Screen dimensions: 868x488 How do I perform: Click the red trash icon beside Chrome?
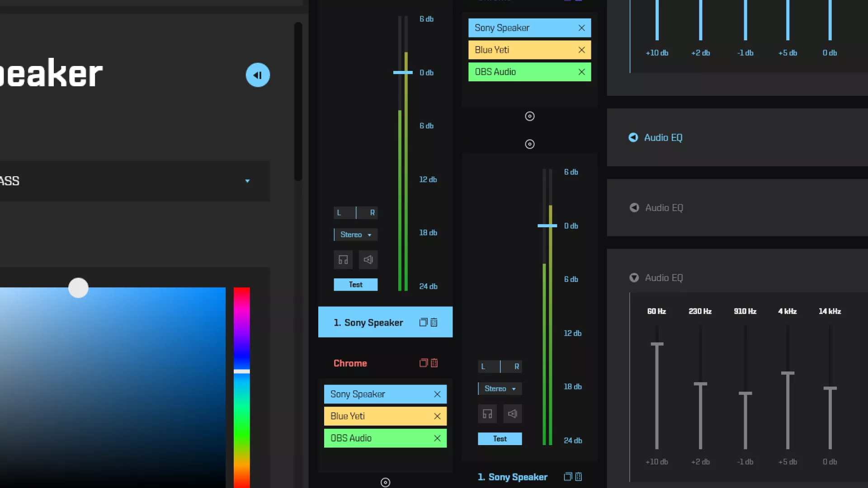click(x=434, y=363)
